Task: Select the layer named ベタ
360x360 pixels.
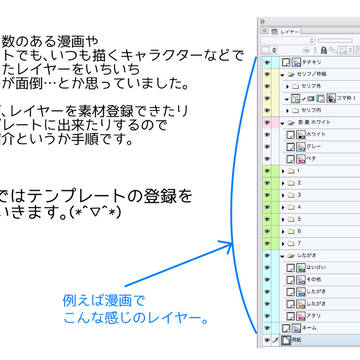Action: tap(311, 158)
